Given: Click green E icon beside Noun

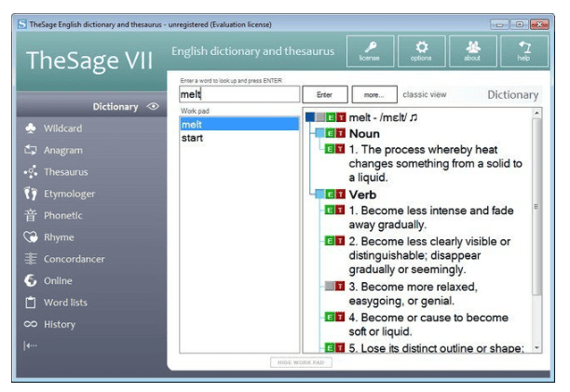Looking at the screenshot, I should 330,133.
